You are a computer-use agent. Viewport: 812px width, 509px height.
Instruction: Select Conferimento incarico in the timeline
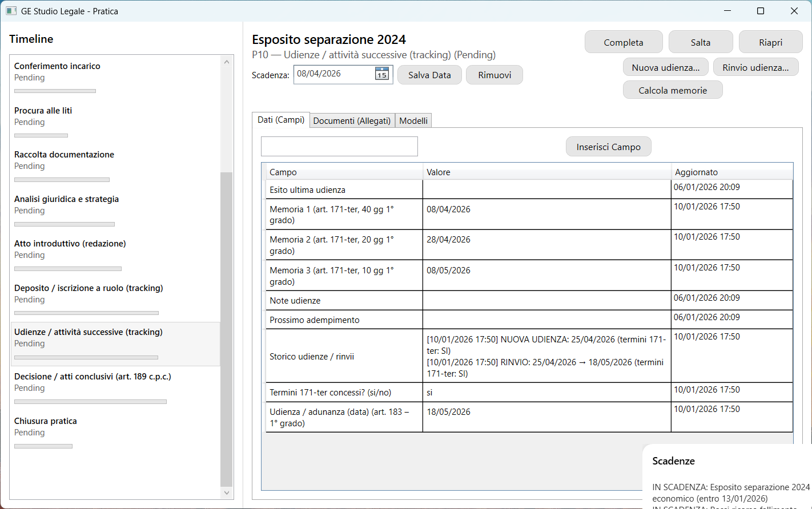point(57,66)
